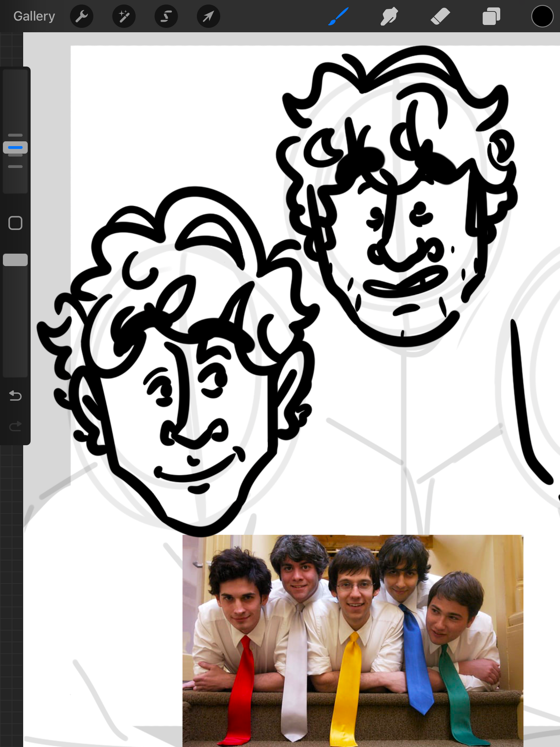Activate the Transform arrow tool
Screen dimensions: 560x747
(x=209, y=17)
